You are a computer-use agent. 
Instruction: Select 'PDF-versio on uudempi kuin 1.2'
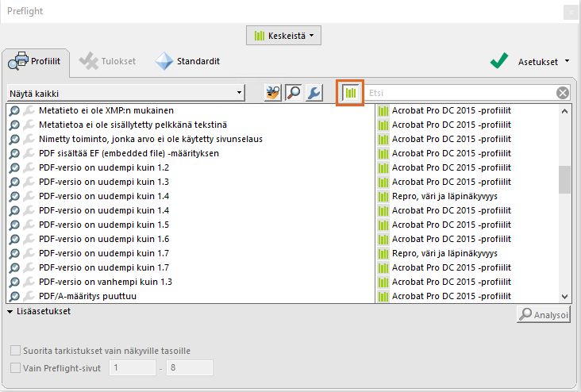point(104,167)
